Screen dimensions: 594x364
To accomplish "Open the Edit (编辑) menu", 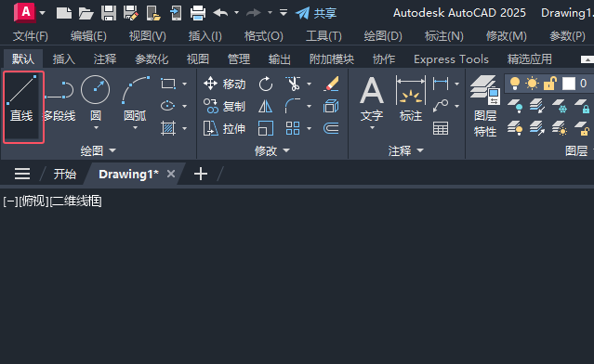I will point(88,36).
